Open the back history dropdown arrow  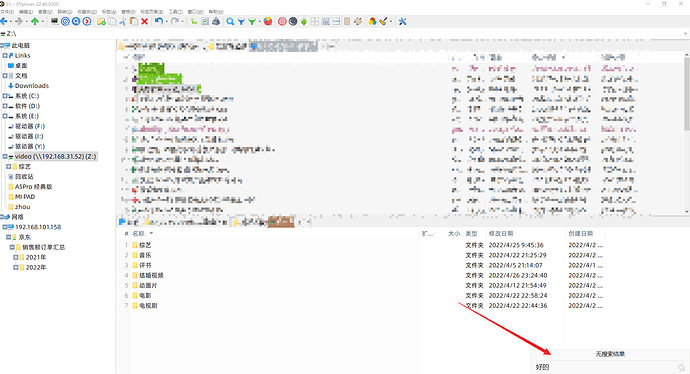(x=11, y=22)
